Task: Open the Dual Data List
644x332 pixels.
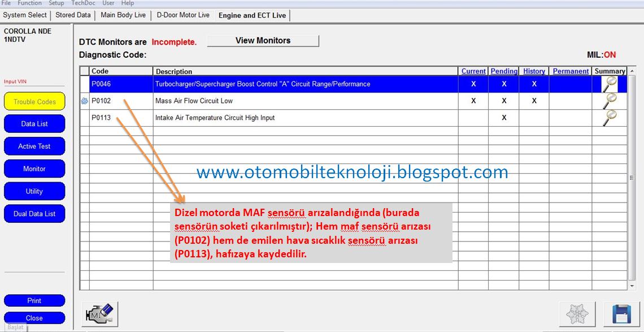Action: coord(34,214)
